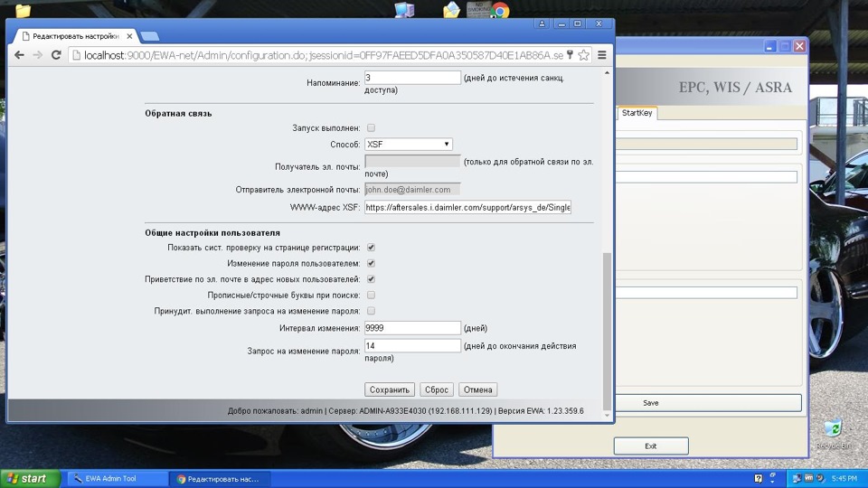Click the tray icon beside the clock
The image size is (868, 488).
point(820,479)
